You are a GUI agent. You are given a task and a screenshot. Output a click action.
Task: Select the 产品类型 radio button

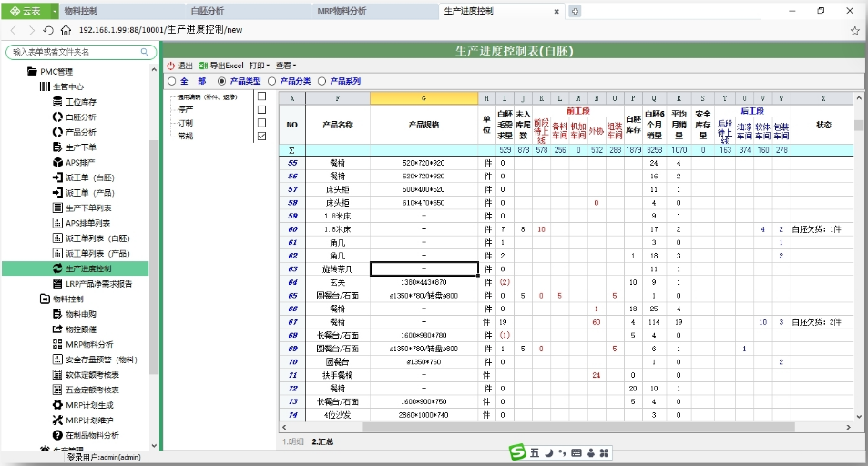click(x=221, y=81)
